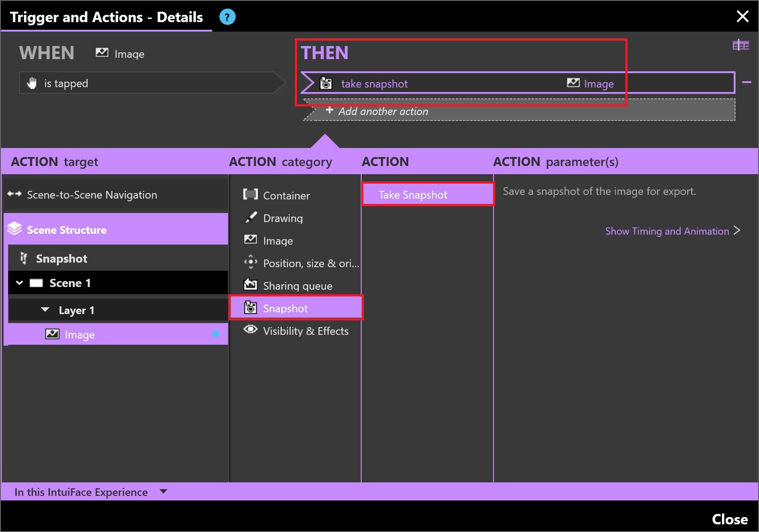Screen dimensions: 759x532
Task: Remove the take snapshot action with minus
Action: [x=747, y=82]
